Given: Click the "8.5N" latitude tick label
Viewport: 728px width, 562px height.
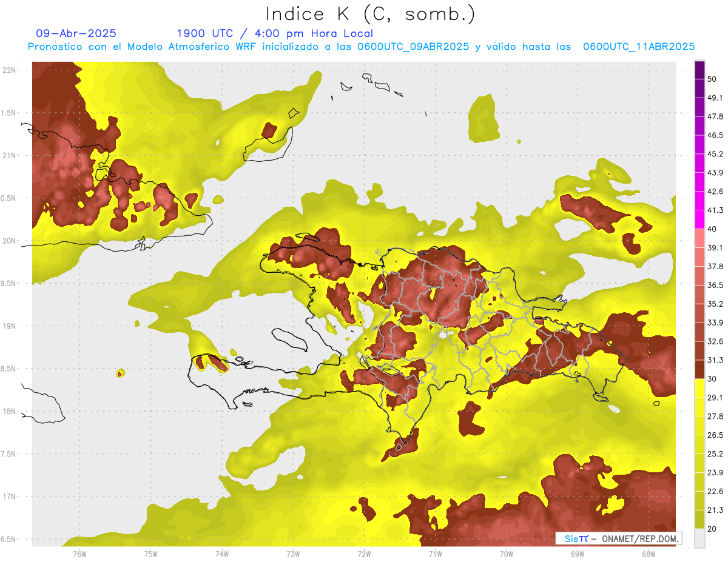Looking at the screenshot, I should pyautogui.click(x=8, y=369).
